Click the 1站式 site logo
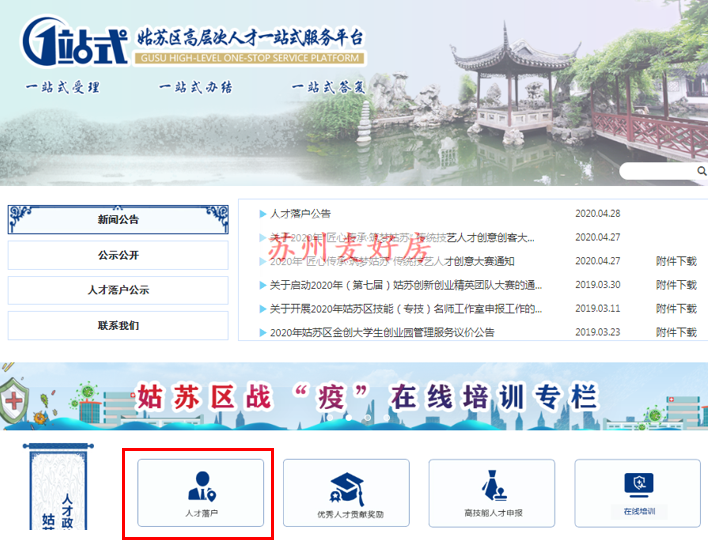This screenshot has height=544, width=712. point(75,40)
